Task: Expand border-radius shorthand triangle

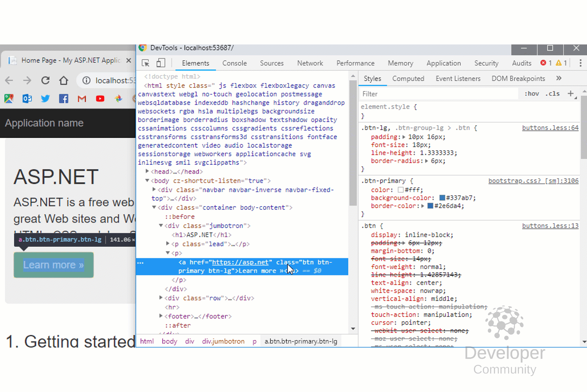Action: pos(427,161)
